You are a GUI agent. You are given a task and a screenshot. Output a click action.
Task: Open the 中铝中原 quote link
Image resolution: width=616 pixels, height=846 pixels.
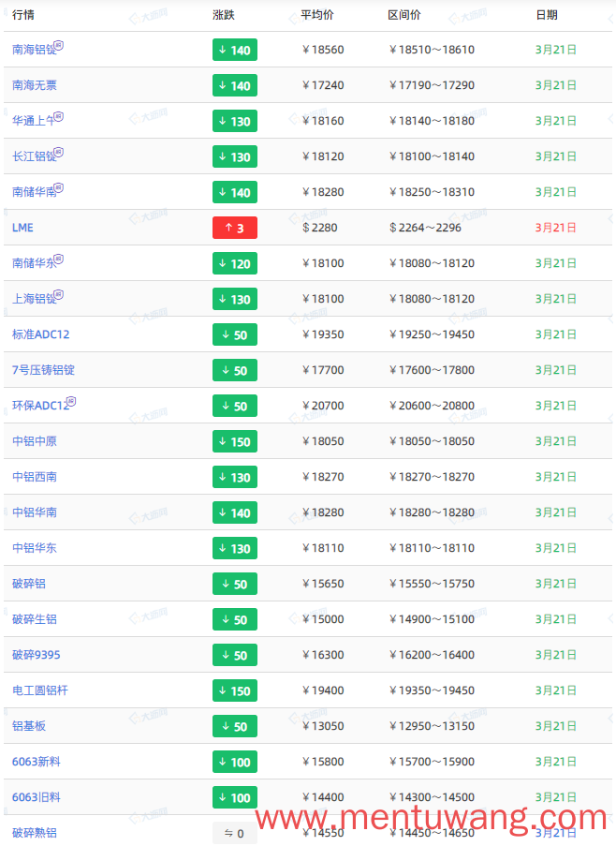34,441
